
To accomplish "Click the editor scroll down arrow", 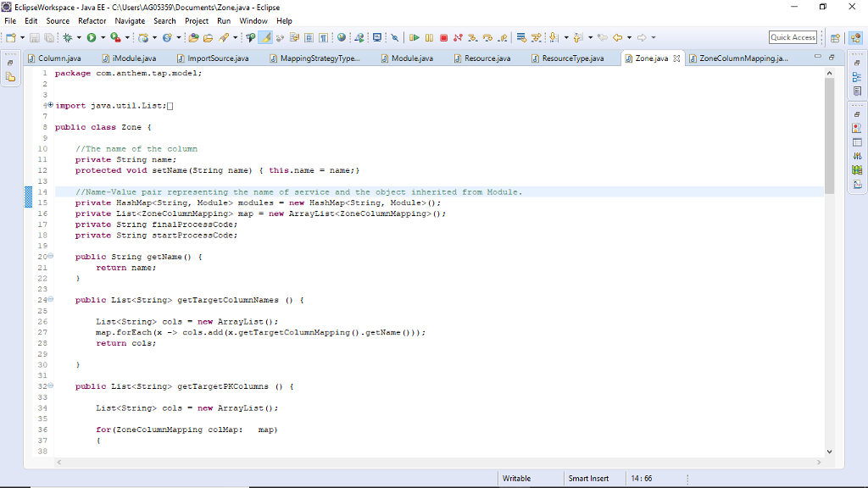I will point(829,452).
